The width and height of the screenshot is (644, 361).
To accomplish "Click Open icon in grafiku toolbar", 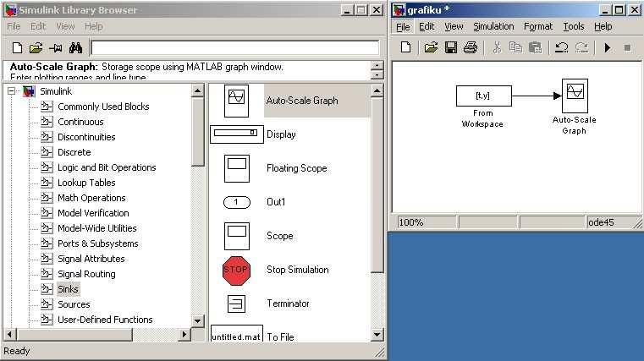I will point(431,47).
